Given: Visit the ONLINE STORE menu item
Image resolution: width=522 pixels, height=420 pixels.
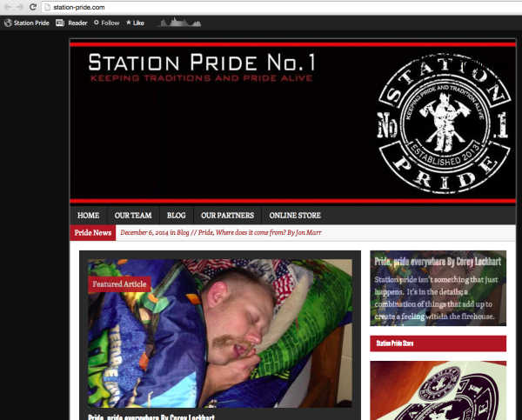Looking at the screenshot, I should 295,216.
